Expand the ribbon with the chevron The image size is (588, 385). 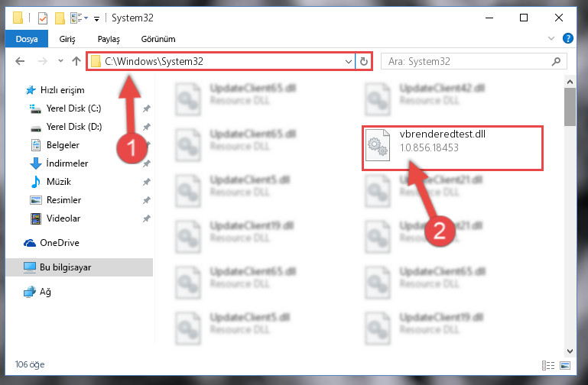tap(551, 38)
